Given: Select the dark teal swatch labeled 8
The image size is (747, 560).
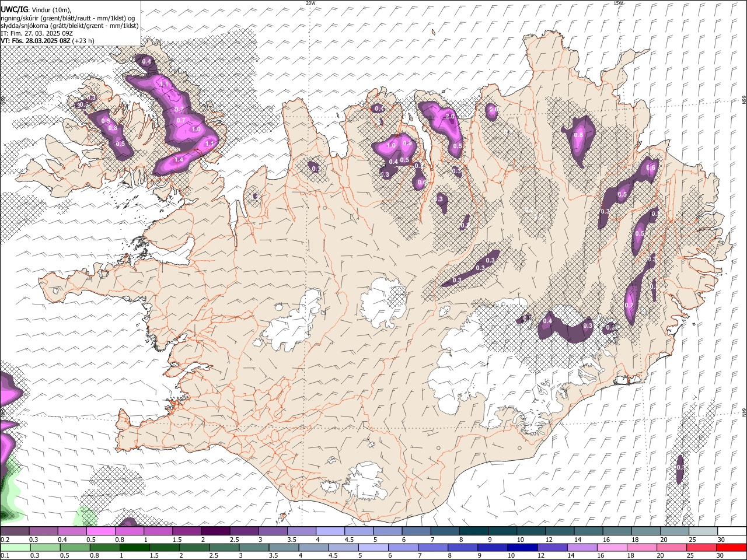Looking at the screenshot, I should (473, 531).
